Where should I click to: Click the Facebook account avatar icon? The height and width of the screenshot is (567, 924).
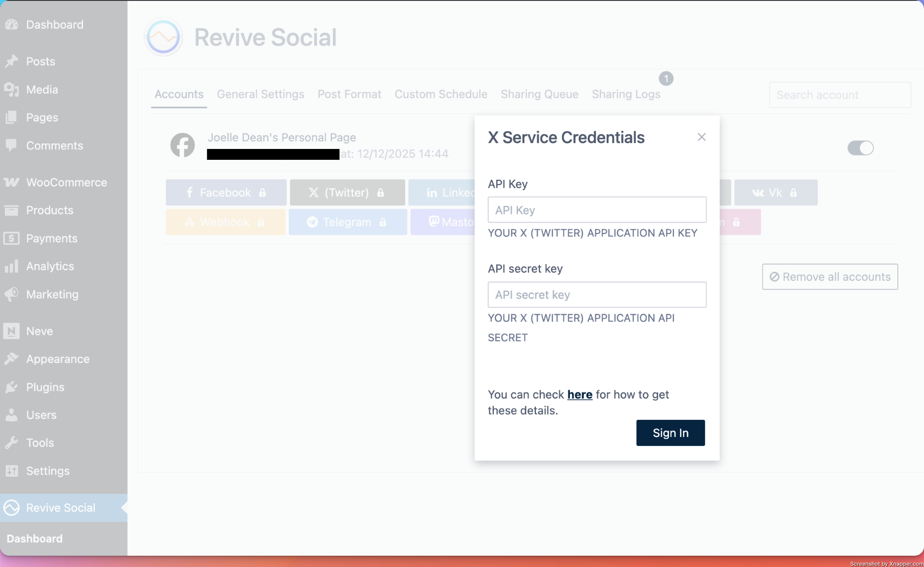click(x=182, y=145)
